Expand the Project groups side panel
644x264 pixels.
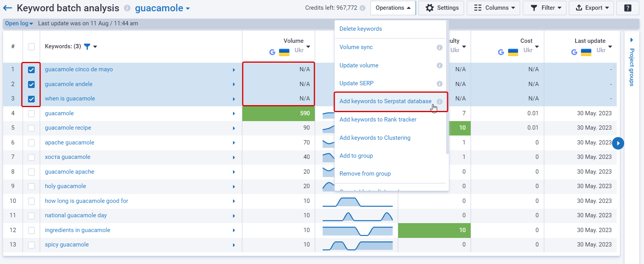632,40
